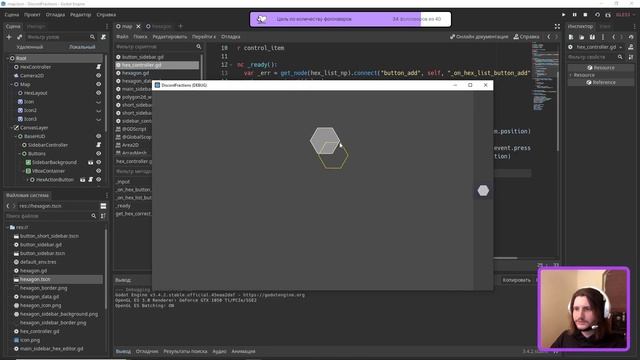Add a new node with plus icon
Screen dimensions: 640x360
click(x=9, y=37)
